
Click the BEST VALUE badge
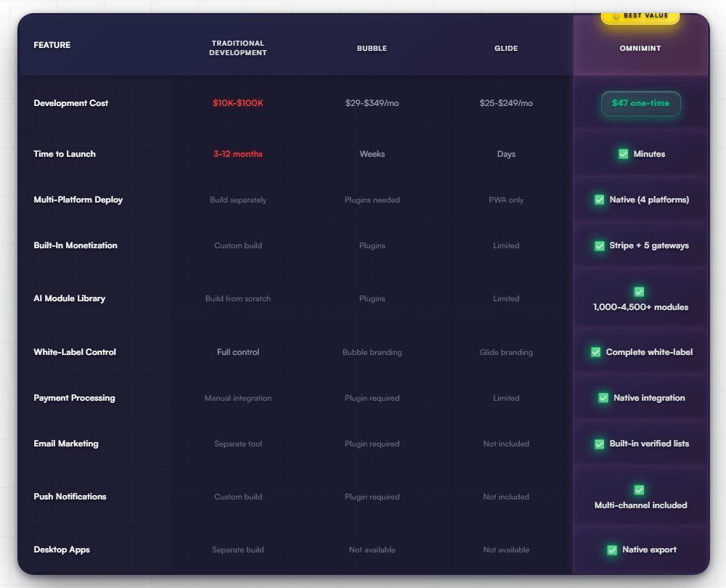(640, 15)
